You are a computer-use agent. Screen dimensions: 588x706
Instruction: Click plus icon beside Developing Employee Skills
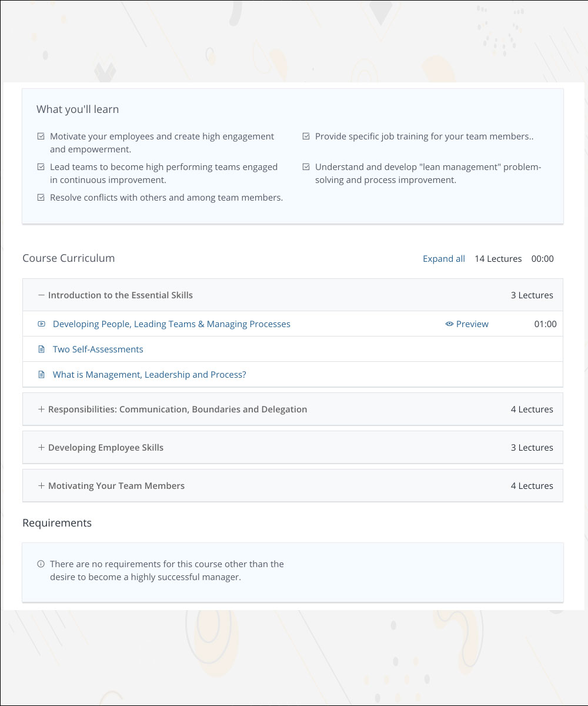[41, 448]
